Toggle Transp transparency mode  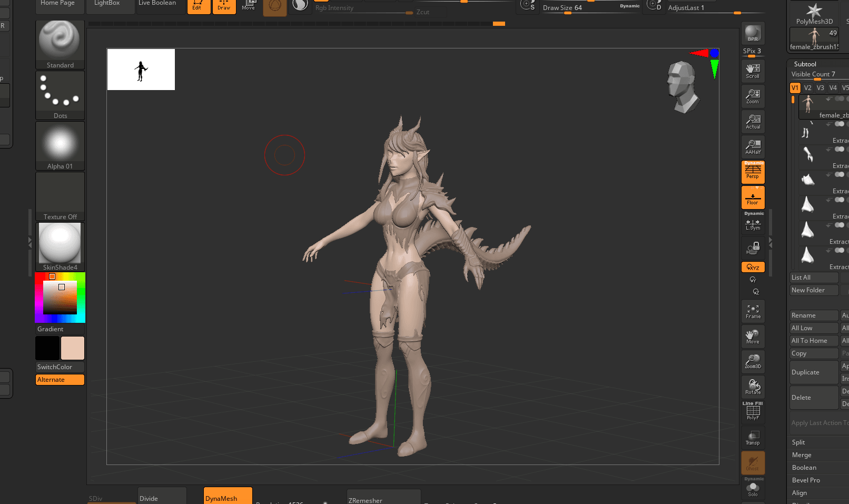coord(753,438)
